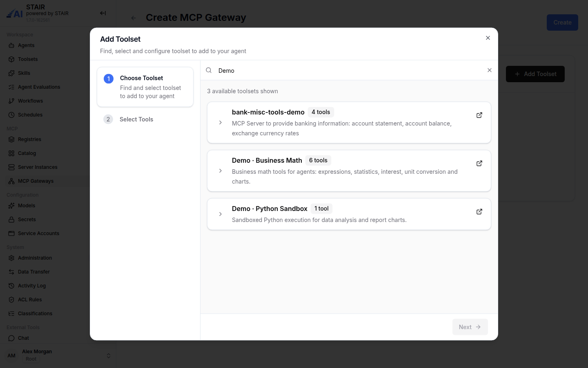Image resolution: width=588 pixels, height=368 pixels.
Task: Click the Service Accounts icon
Action: [11, 233]
